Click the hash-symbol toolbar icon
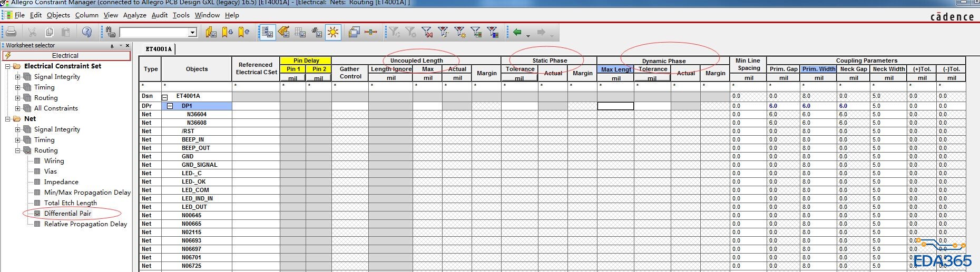Screen dimensions: 980x272 317,32
